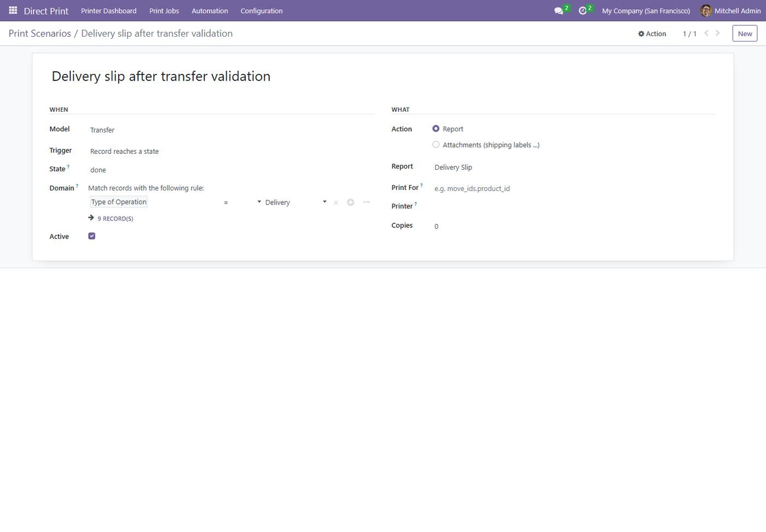Add a new domain rule plus icon
This screenshot has width=766, height=532.
pyautogui.click(x=351, y=203)
